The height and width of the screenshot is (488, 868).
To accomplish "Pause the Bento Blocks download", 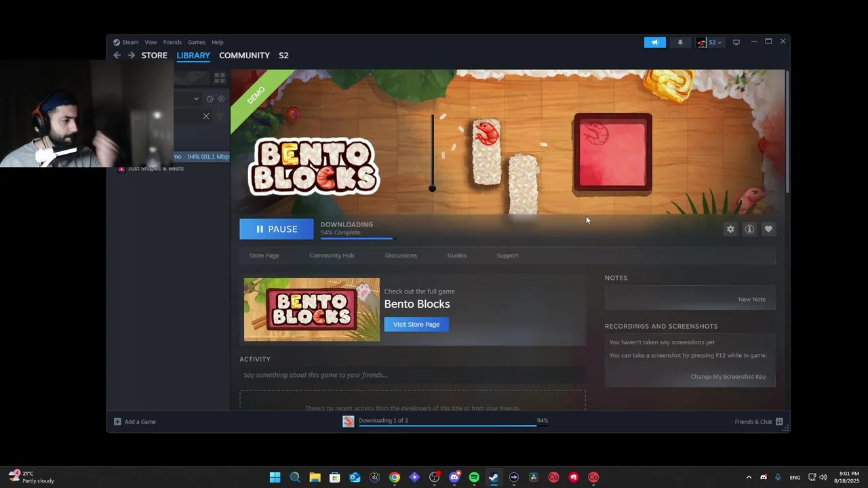I will (x=277, y=229).
